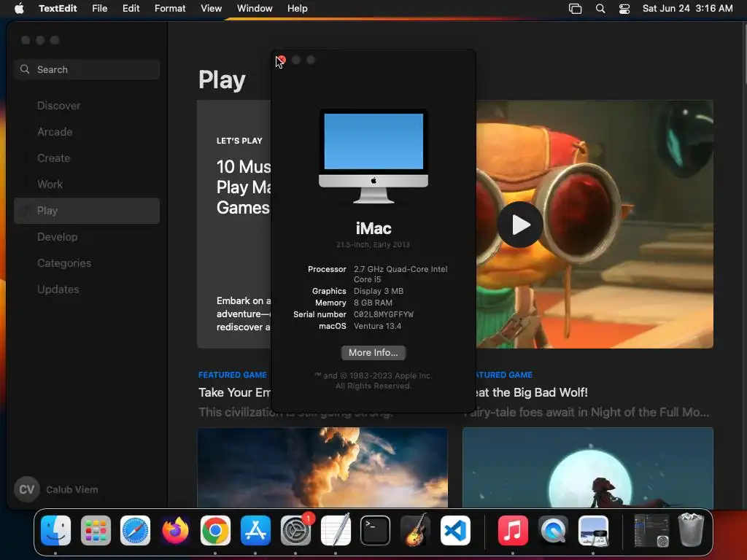Open System Settings in the Dock
This screenshot has height=560, width=747.
[x=295, y=531]
